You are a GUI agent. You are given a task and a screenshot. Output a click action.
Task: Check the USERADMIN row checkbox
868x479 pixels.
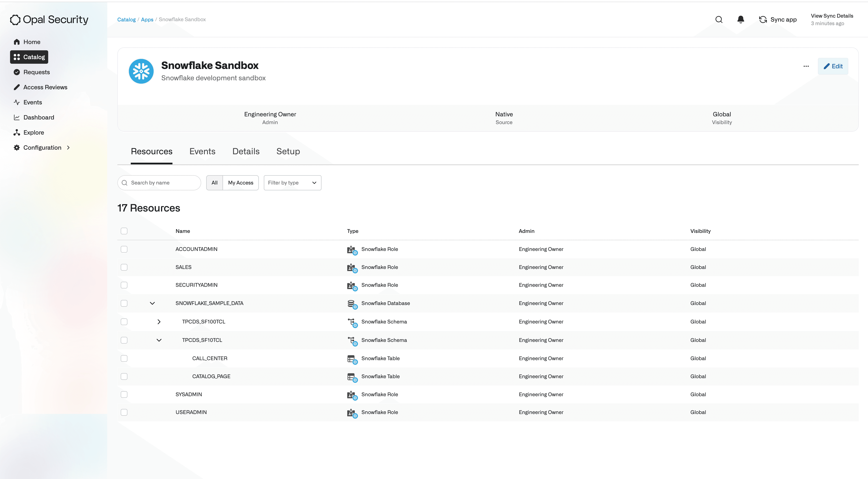click(124, 412)
